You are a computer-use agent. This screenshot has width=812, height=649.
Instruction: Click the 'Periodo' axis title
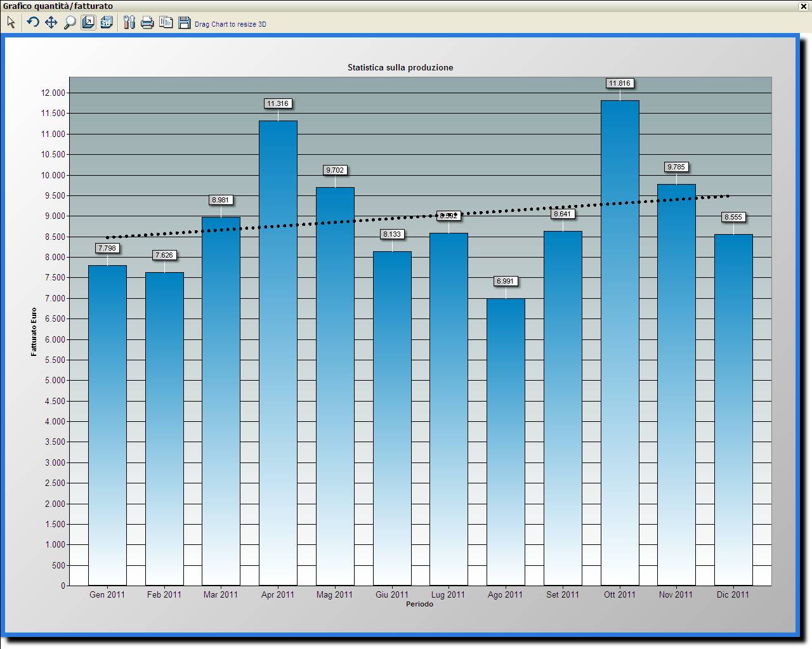[x=420, y=604]
